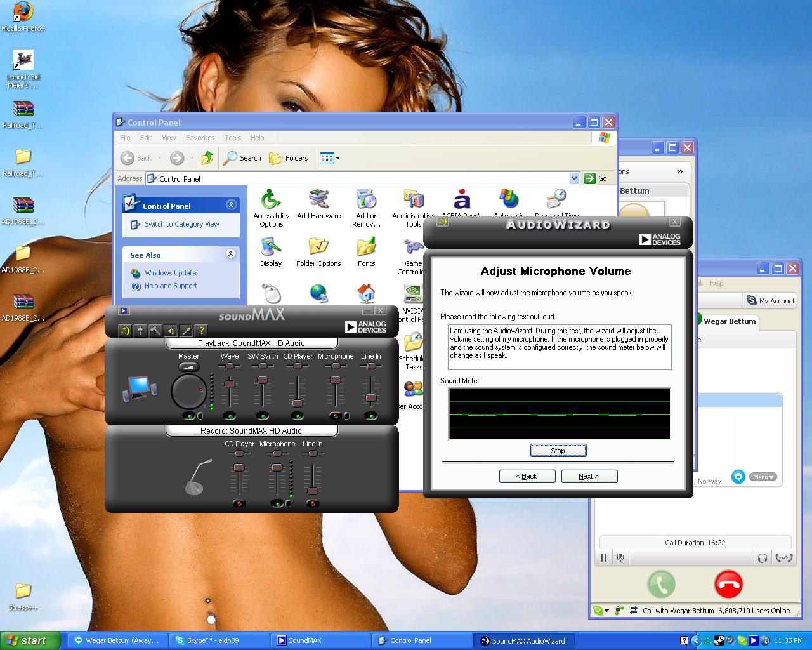Unmute the playback Microphone channel

click(336, 416)
